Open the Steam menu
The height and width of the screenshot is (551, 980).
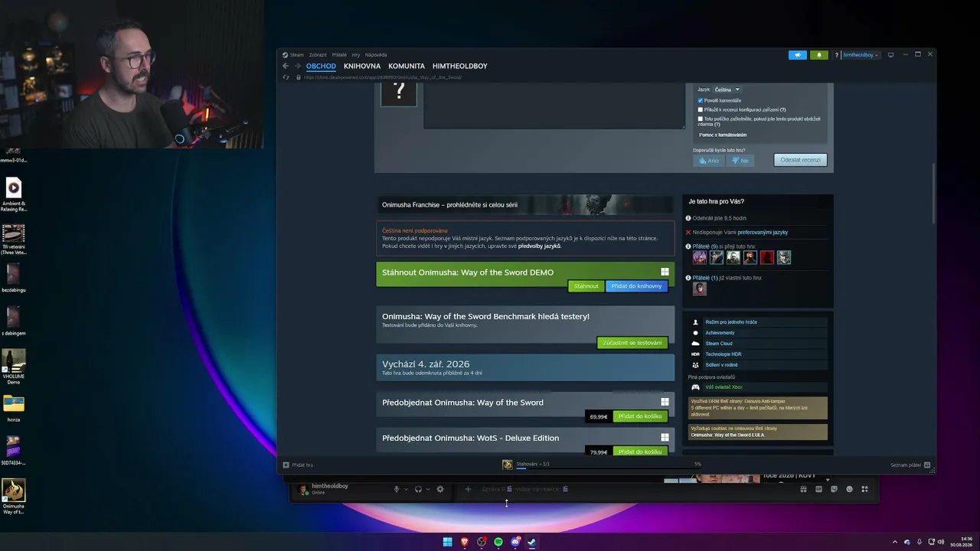[296, 55]
